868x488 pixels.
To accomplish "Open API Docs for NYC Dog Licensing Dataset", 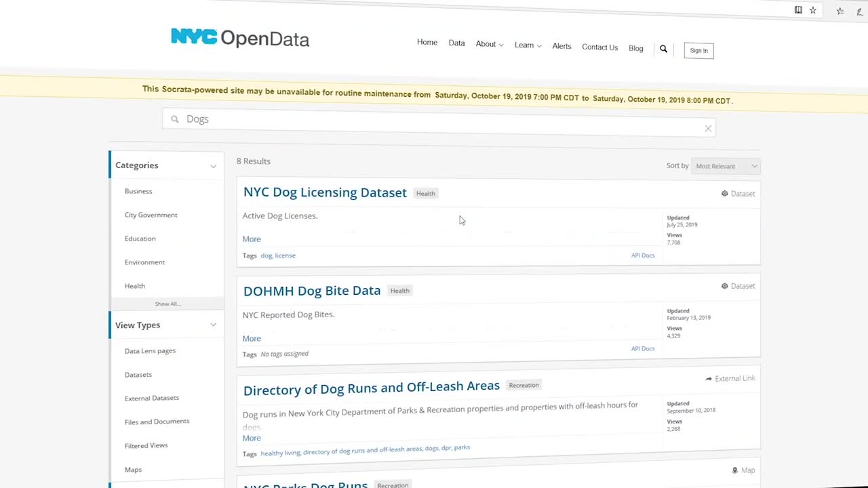I will pos(643,256).
